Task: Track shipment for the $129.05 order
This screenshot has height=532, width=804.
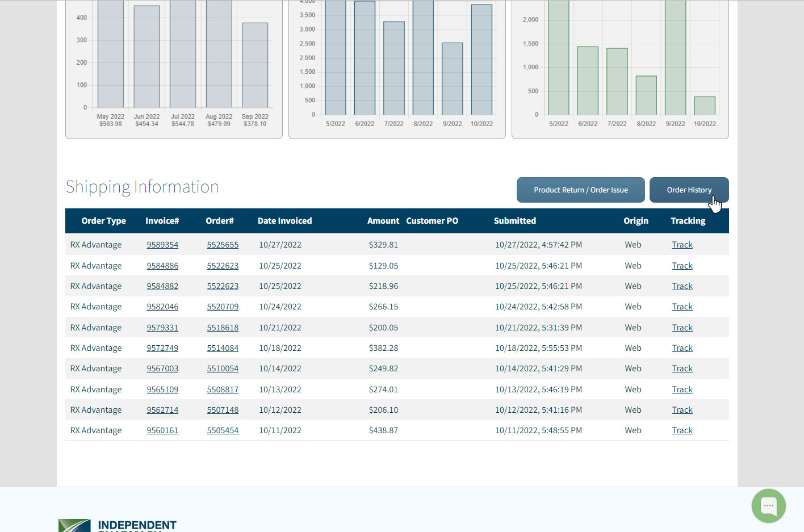Action: pyautogui.click(x=682, y=266)
